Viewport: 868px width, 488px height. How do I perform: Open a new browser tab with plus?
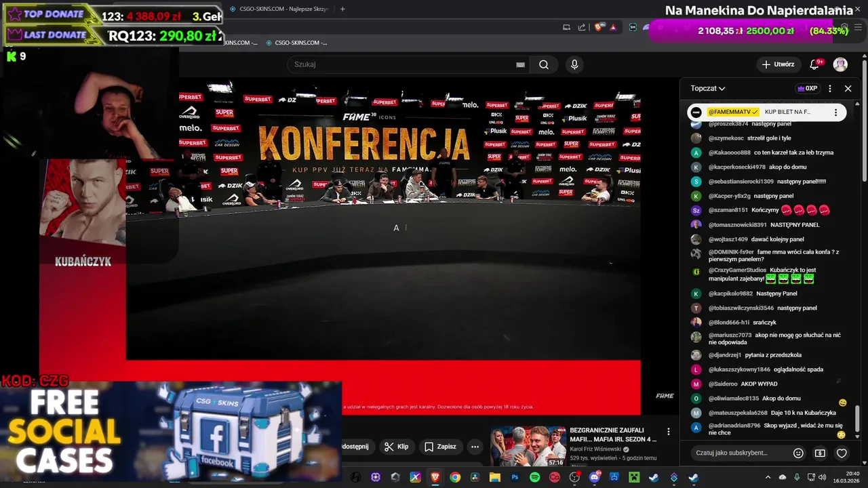[342, 9]
